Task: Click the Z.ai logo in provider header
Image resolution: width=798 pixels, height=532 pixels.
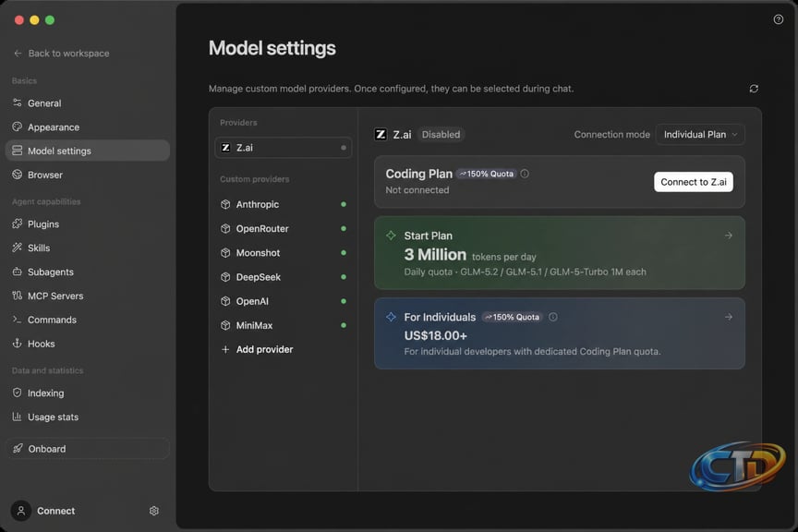Action: pos(381,135)
